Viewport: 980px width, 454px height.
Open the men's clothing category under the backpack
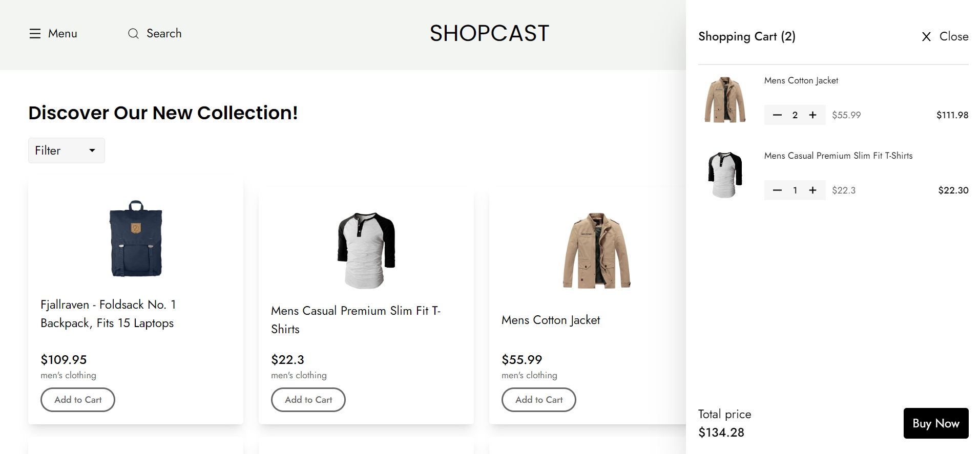tap(68, 375)
